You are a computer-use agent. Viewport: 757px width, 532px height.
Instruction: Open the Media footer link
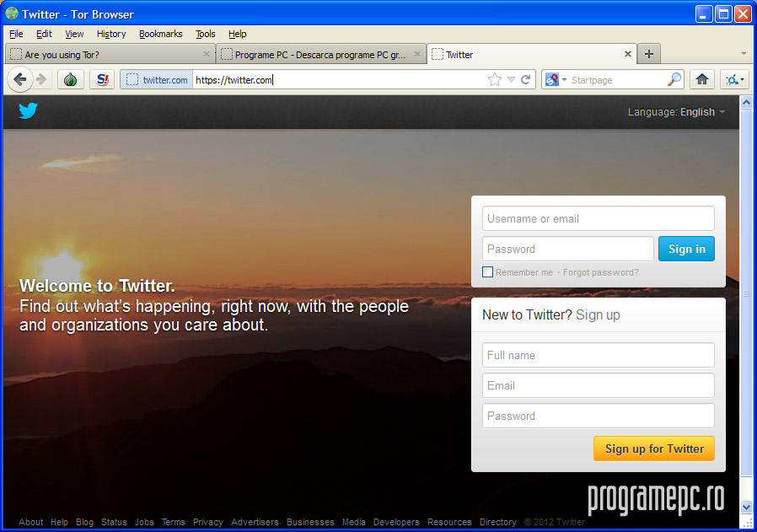(354, 522)
